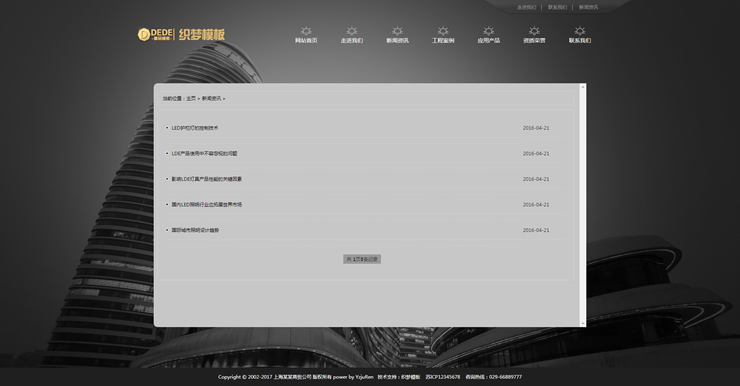Click the sun icon above 网站首页
Screen dimensions: 740x386
pos(306,31)
